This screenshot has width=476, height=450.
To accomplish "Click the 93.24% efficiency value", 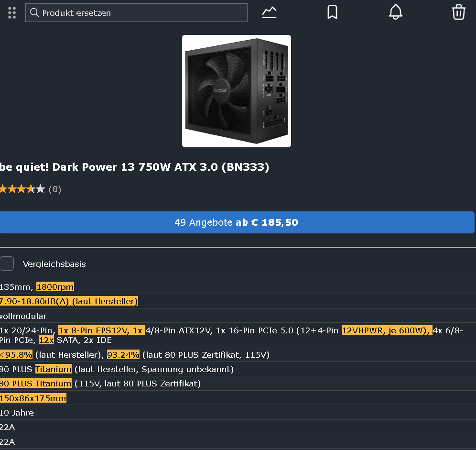I will (123, 354).
